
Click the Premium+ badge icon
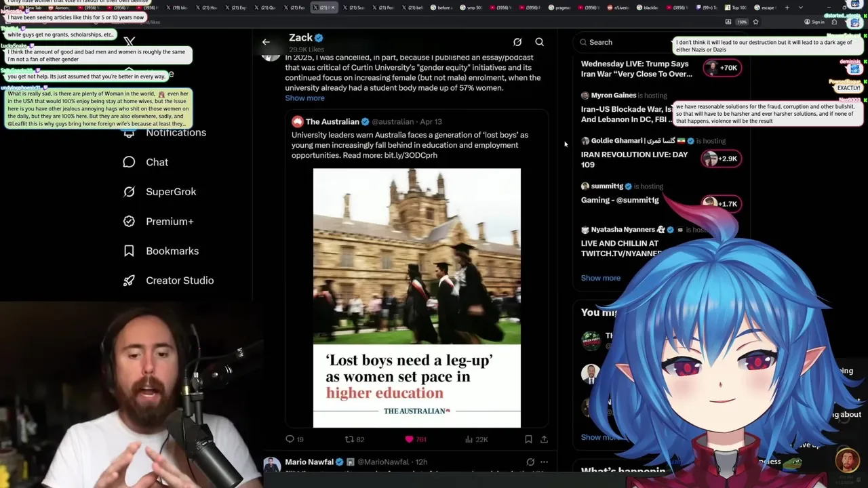129,221
